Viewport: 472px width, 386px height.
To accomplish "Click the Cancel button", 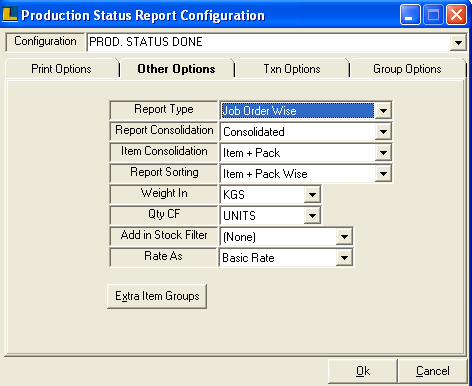I will (433, 371).
